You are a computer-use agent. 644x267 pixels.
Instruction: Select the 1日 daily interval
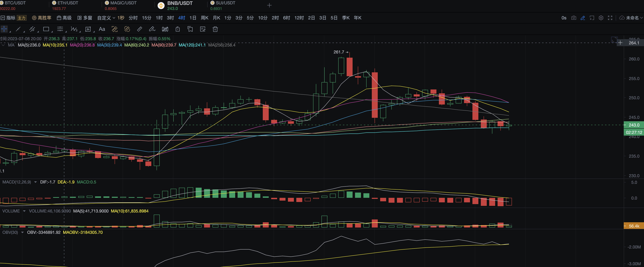click(x=193, y=18)
